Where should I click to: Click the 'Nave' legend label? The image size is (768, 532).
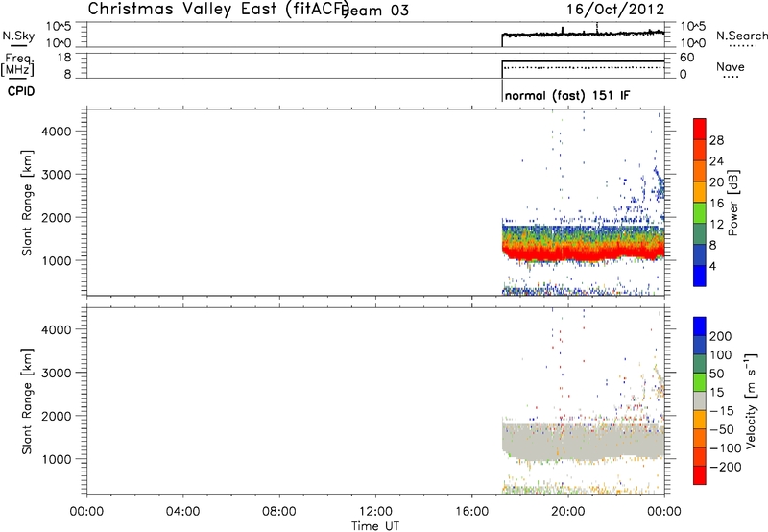point(731,66)
